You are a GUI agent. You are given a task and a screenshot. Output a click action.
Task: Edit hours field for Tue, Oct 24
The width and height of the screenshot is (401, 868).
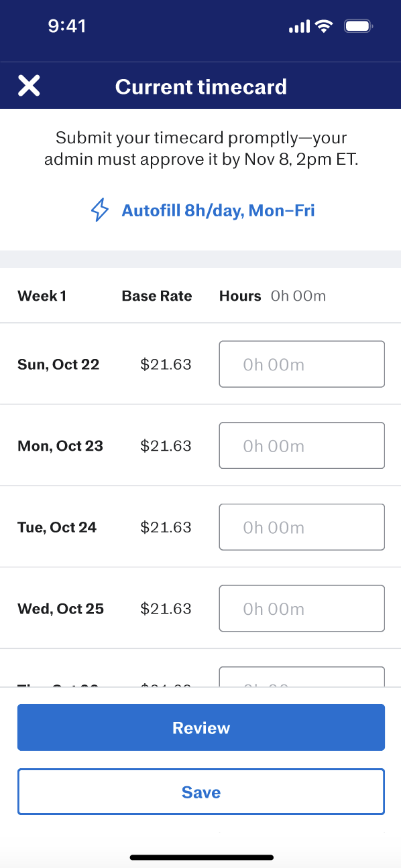[x=302, y=527]
